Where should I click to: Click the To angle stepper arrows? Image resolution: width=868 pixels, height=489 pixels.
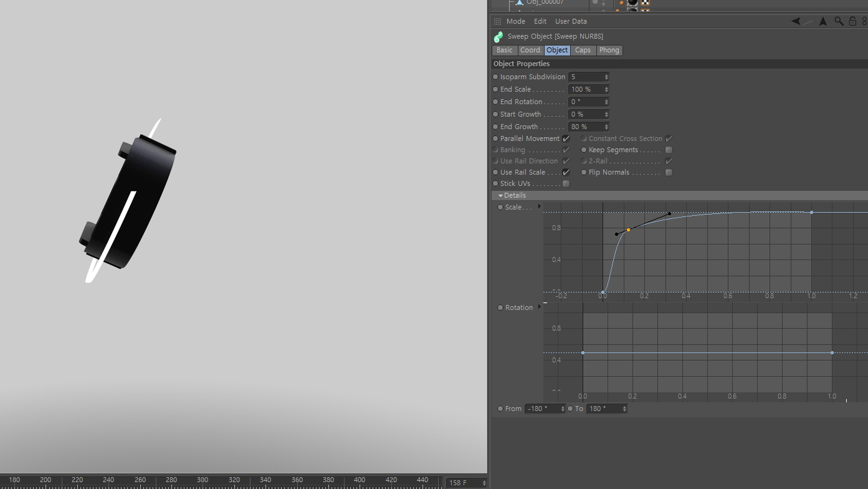(x=624, y=409)
